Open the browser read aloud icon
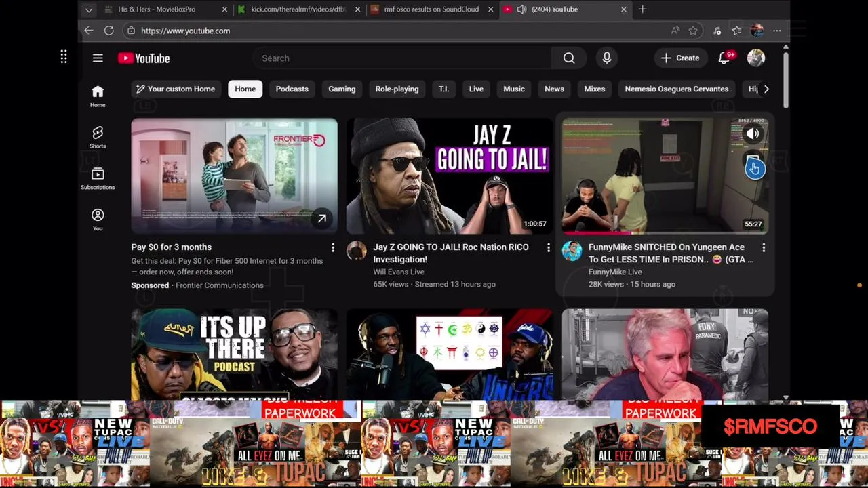 675,30
